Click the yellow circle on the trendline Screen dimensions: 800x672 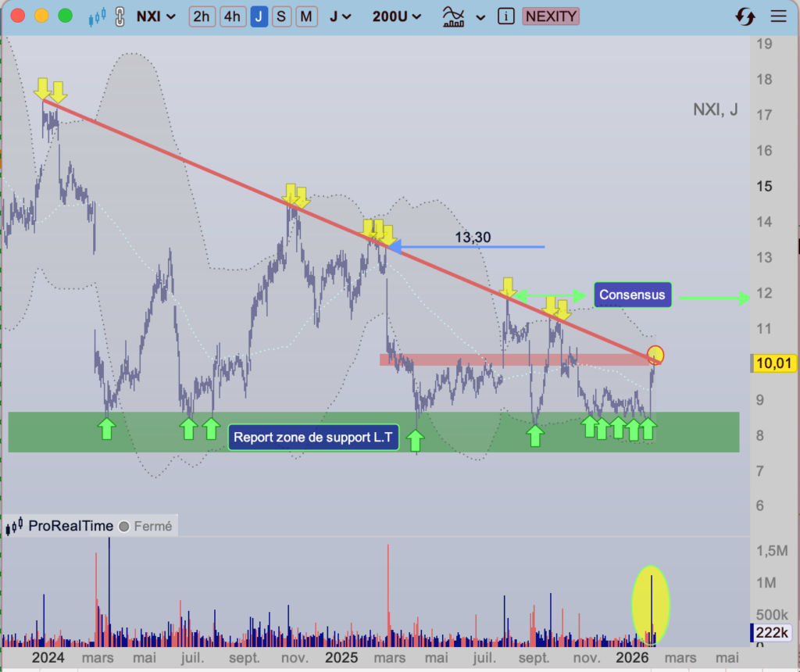pyautogui.click(x=655, y=355)
